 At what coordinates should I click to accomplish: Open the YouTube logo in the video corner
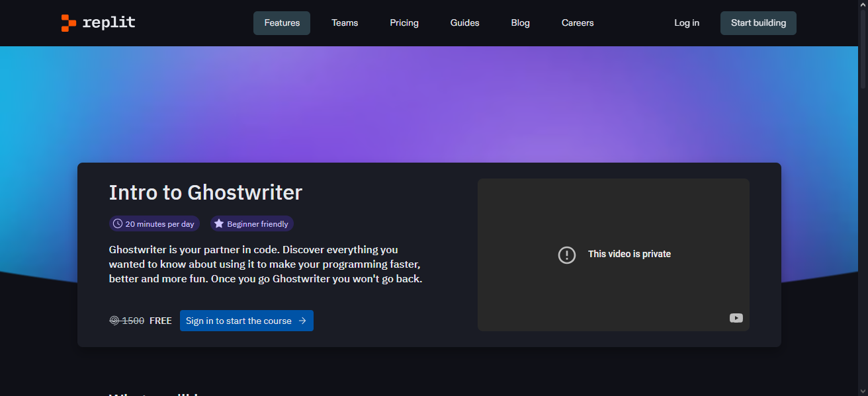click(736, 318)
